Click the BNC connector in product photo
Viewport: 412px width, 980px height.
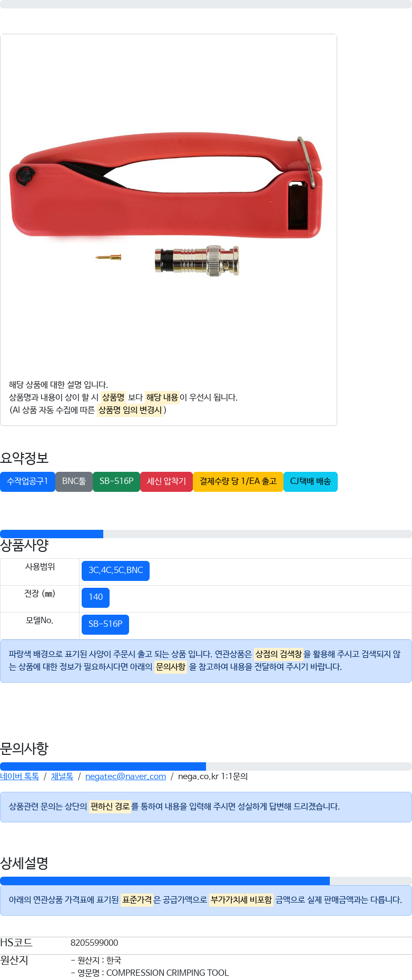[x=197, y=260]
